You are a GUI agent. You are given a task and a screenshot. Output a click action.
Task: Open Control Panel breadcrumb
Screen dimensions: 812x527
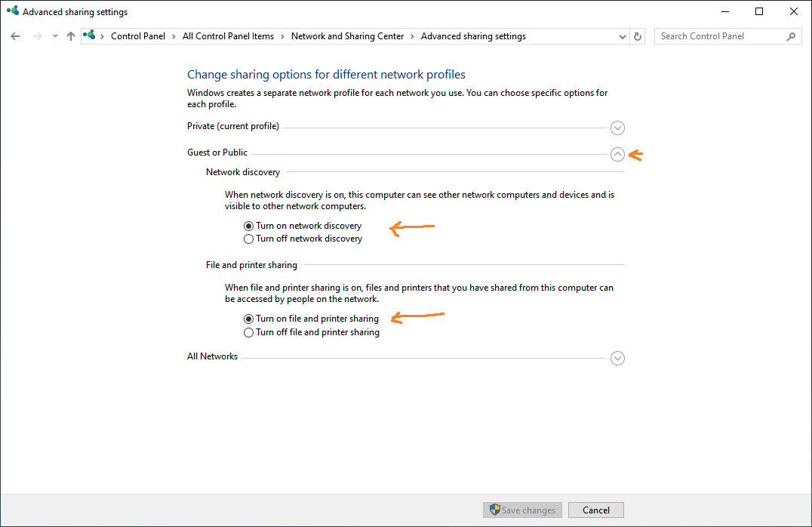tap(138, 36)
